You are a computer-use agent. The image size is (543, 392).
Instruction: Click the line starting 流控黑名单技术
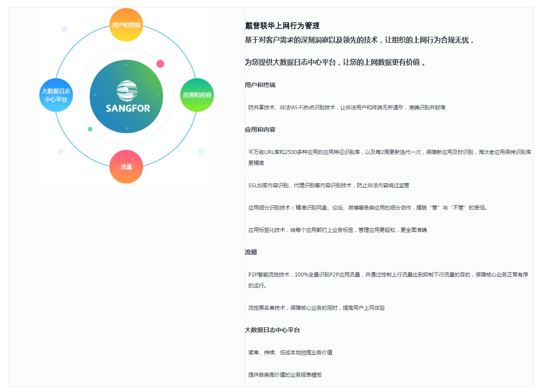pyautogui.click(x=316, y=308)
